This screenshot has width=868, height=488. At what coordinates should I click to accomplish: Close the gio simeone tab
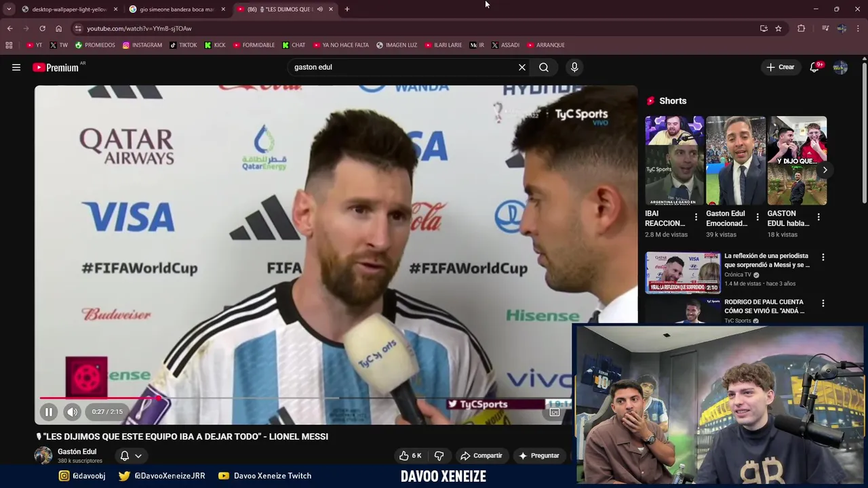[223, 9]
